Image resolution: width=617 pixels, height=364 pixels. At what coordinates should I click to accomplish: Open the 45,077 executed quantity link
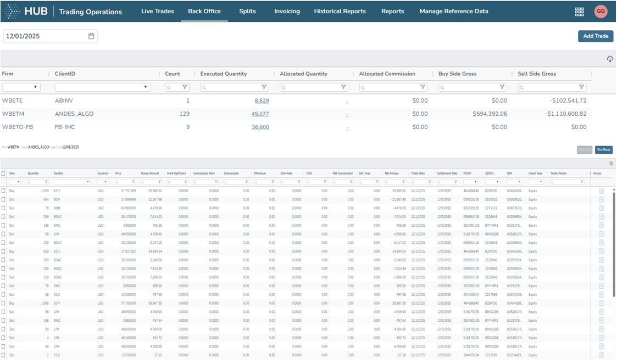tap(260, 114)
